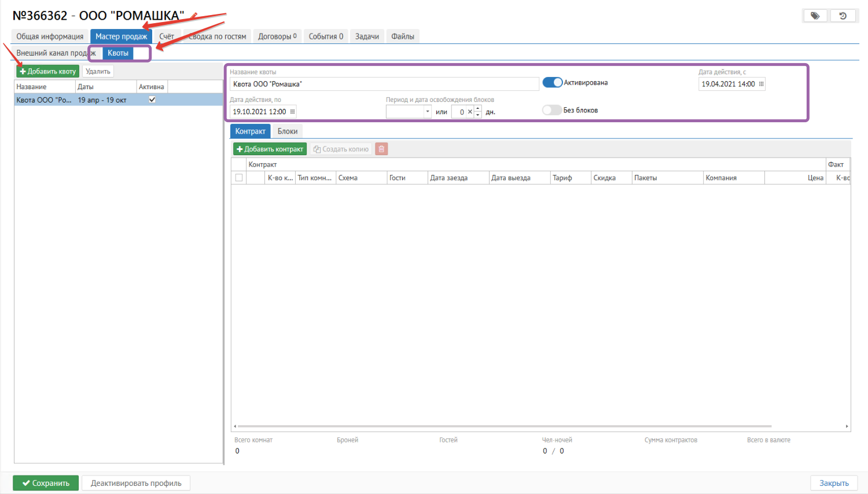Toggle the 'Активирована' switch off

click(553, 83)
